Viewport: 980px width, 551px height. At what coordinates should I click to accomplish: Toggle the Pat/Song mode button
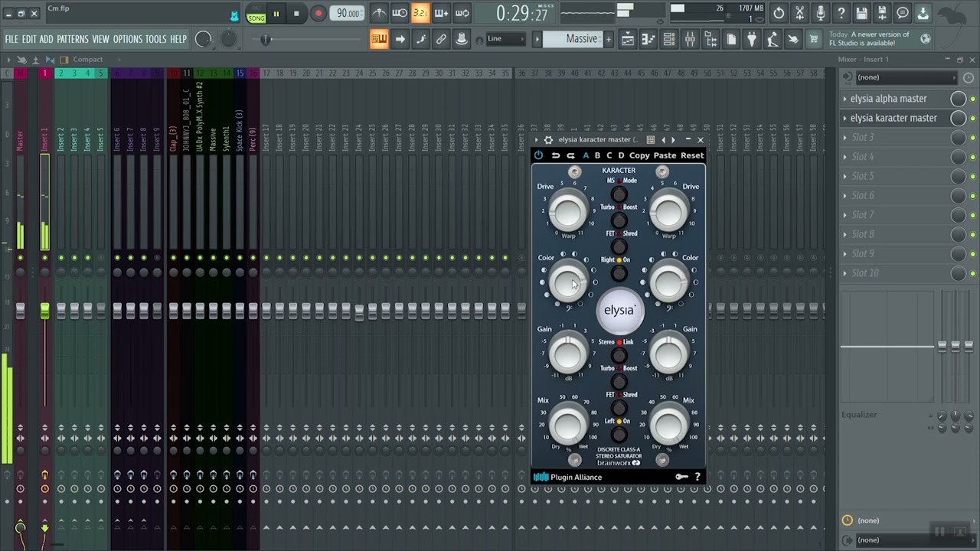256,14
